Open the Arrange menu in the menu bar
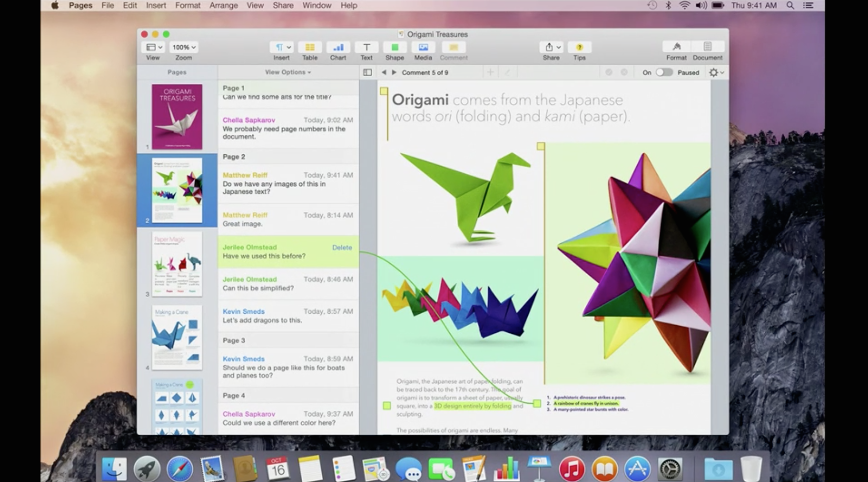Image resolution: width=868 pixels, height=482 pixels. click(224, 6)
